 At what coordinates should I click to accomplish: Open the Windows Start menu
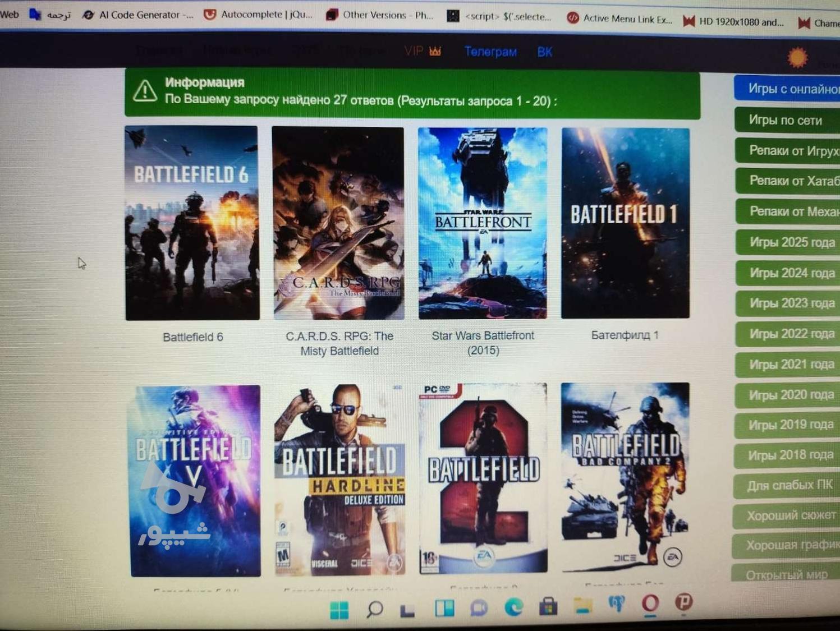(x=339, y=609)
